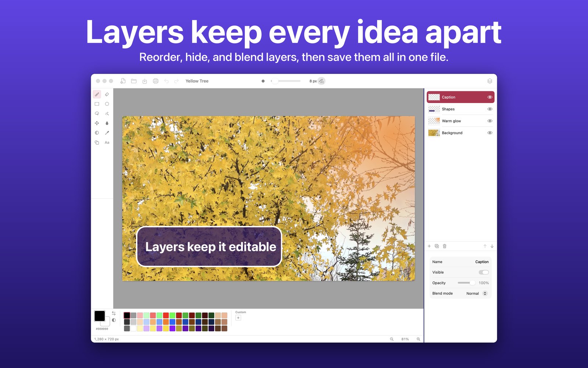Screen dimensions: 588x368
Task: Click the save/export download icon
Action: [x=145, y=81]
